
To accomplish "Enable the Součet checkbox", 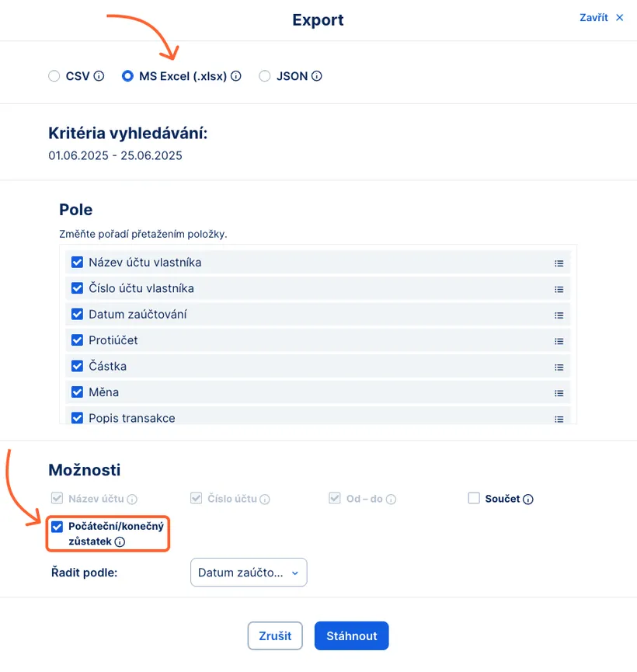I will [473, 498].
